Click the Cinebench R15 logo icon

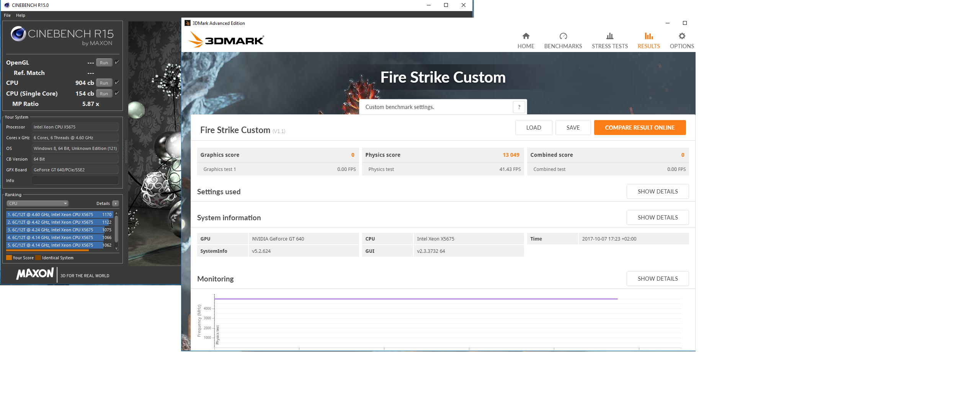pyautogui.click(x=18, y=34)
